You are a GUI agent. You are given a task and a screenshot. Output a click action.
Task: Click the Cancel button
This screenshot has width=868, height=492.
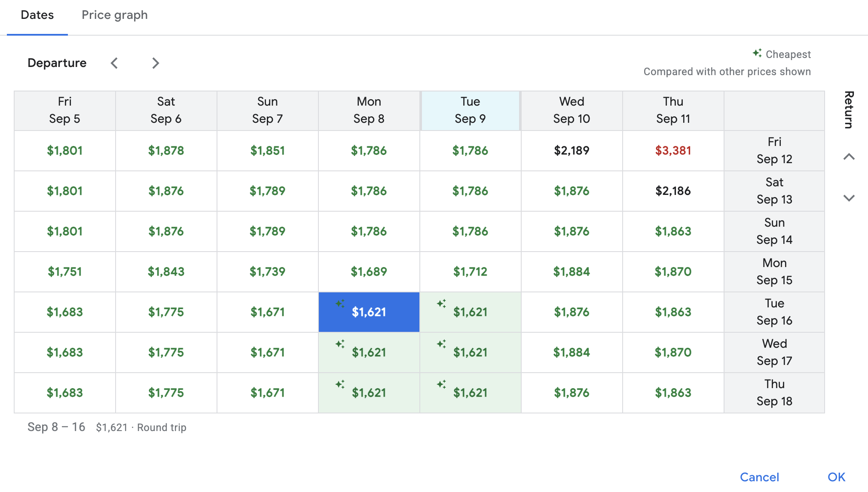coord(759,477)
